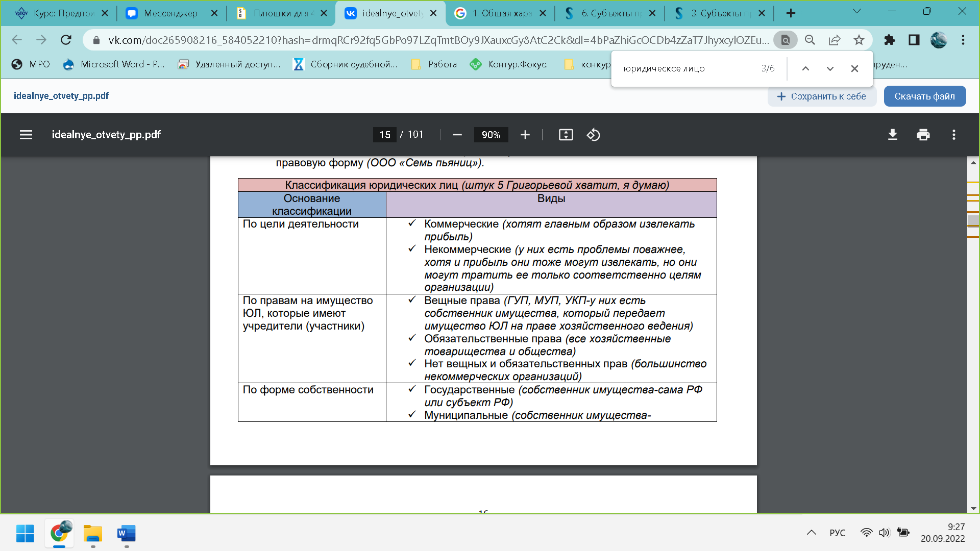980x551 pixels.
Task: Go to next search match
Action: click(x=830, y=69)
